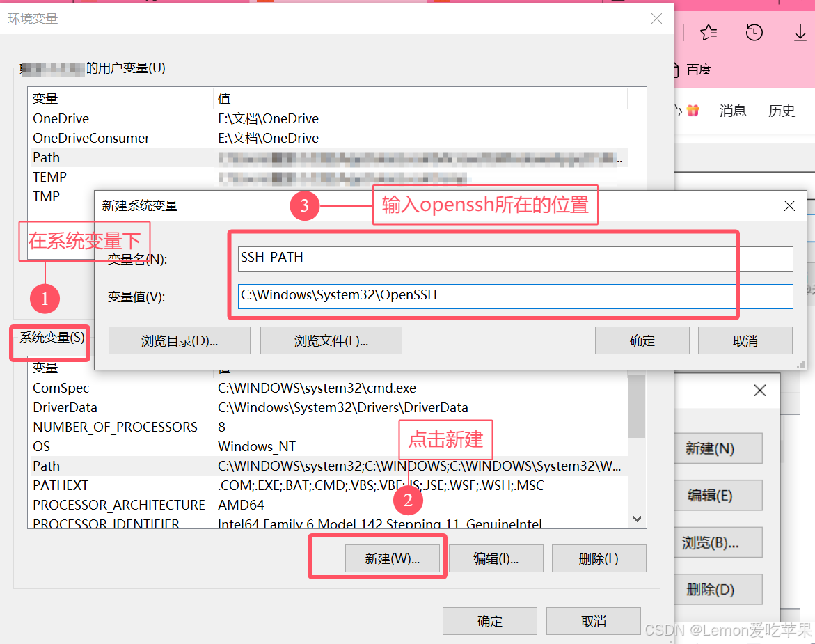
Task: Click 编辑(I)... under system variables
Action: click(x=496, y=558)
